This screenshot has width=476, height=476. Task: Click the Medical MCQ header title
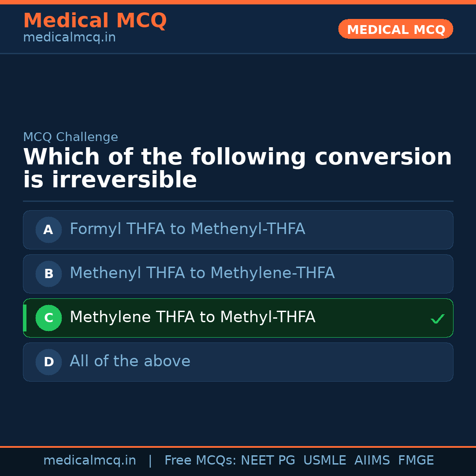(95, 21)
